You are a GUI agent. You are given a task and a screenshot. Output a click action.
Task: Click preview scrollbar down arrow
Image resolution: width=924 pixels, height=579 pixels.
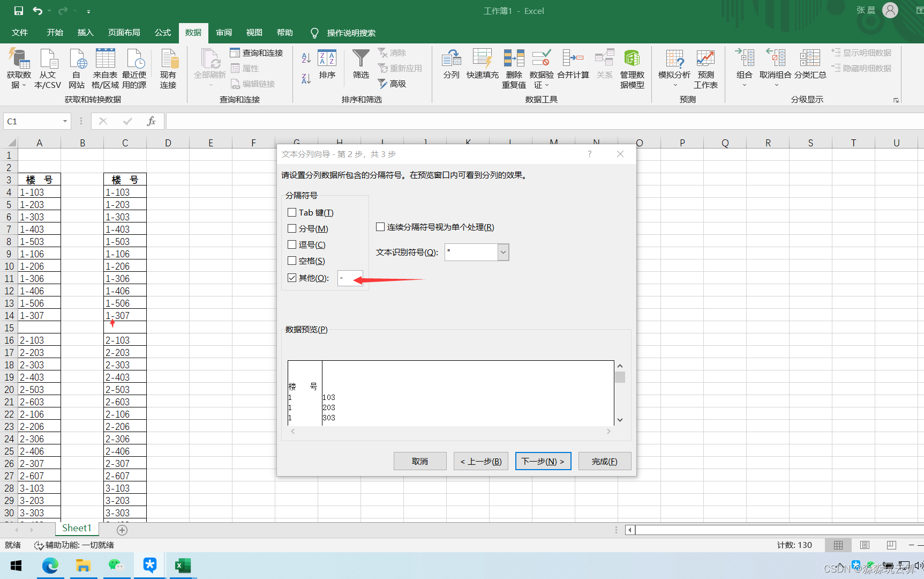(x=620, y=420)
